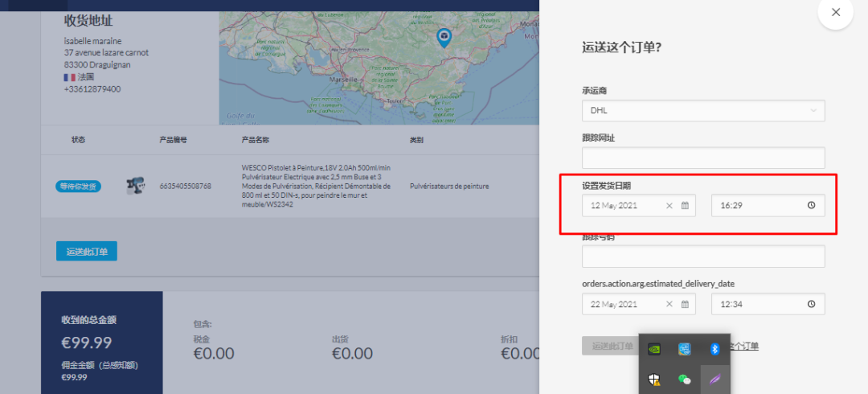Close the ship order side panel
The image size is (868, 394).
click(x=835, y=12)
